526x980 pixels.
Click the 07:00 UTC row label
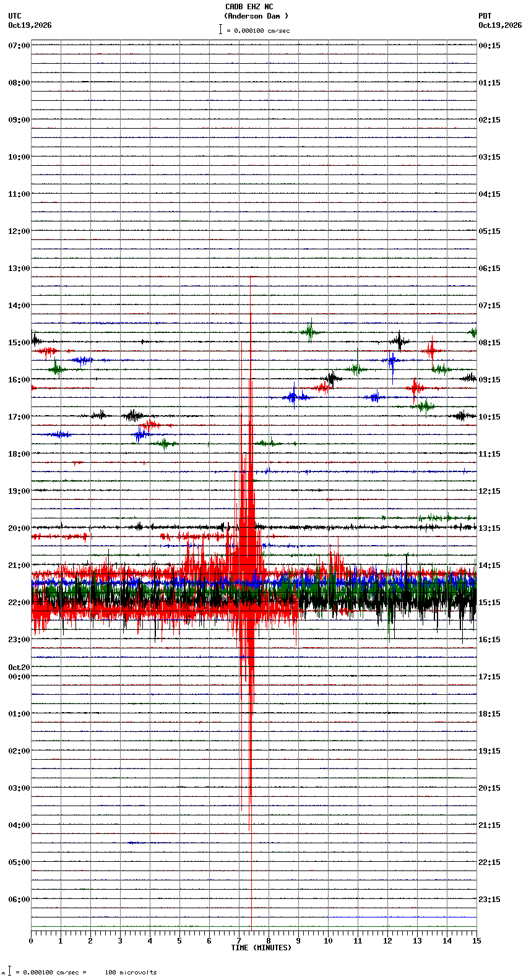point(19,46)
